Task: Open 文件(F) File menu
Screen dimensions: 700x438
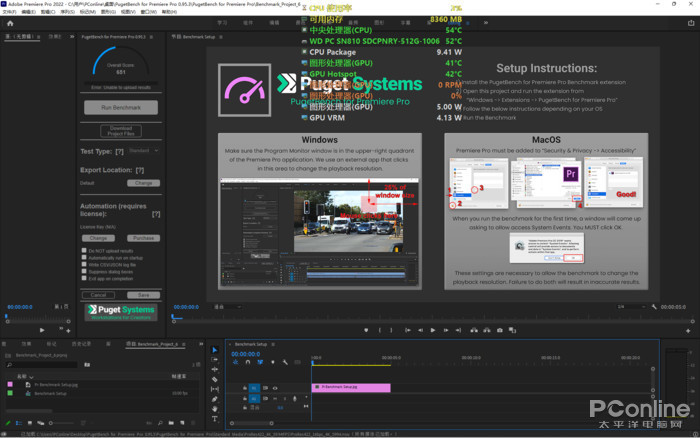Action: (9, 12)
